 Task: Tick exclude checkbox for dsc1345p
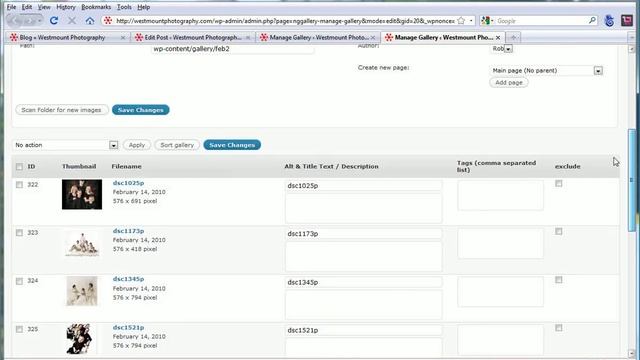click(x=559, y=280)
